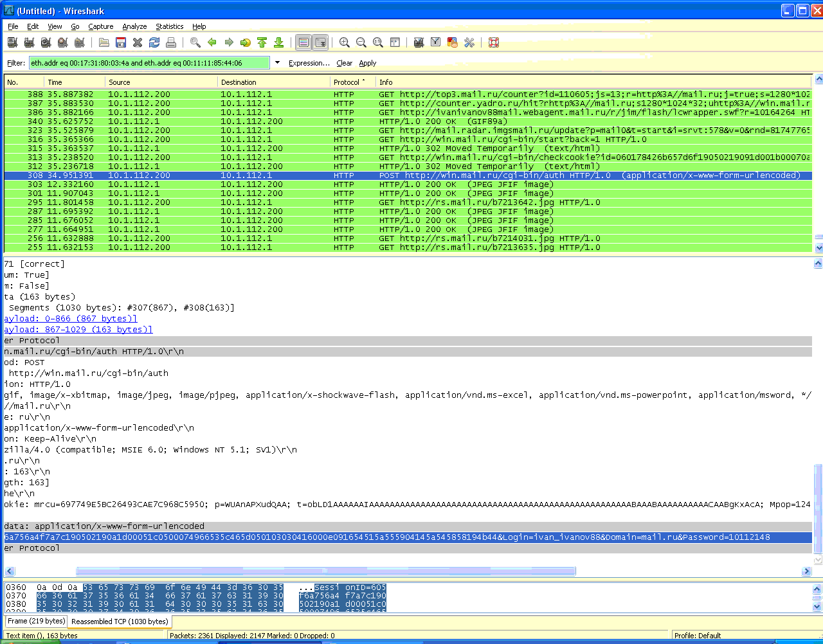Image resolution: width=823 pixels, height=644 pixels.
Task: Open the Statistics menu
Action: [x=169, y=26]
